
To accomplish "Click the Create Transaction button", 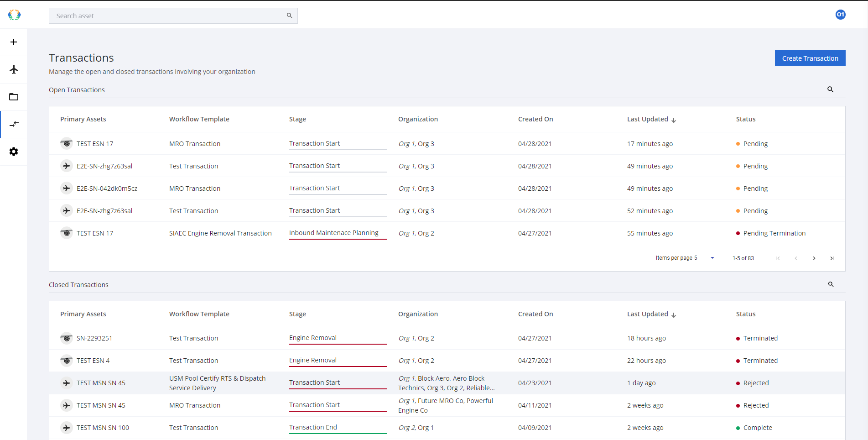I will [810, 58].
